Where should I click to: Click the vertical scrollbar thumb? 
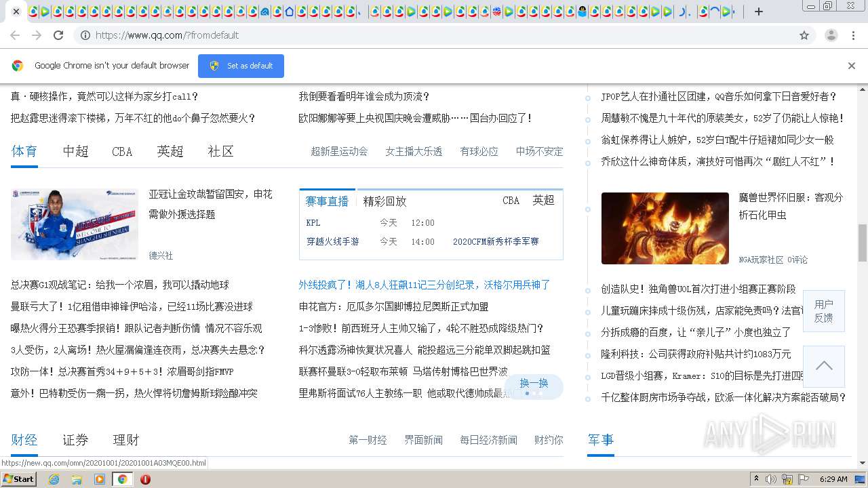pos(863,243)
